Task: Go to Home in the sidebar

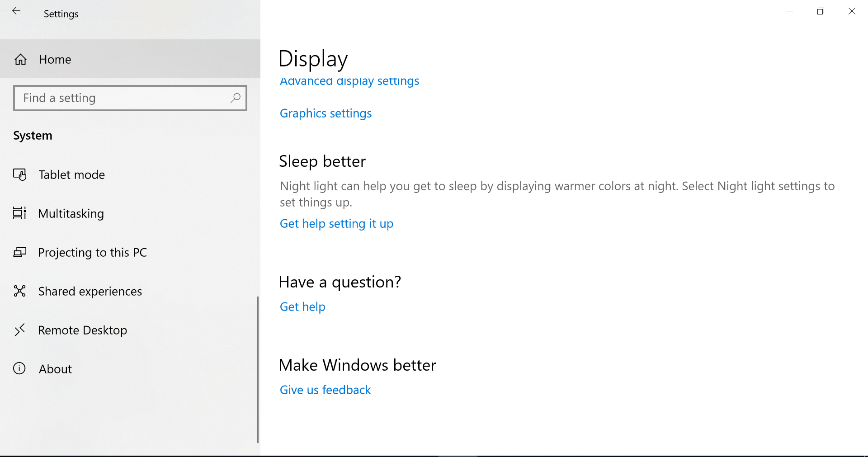Action: (130, 59)
